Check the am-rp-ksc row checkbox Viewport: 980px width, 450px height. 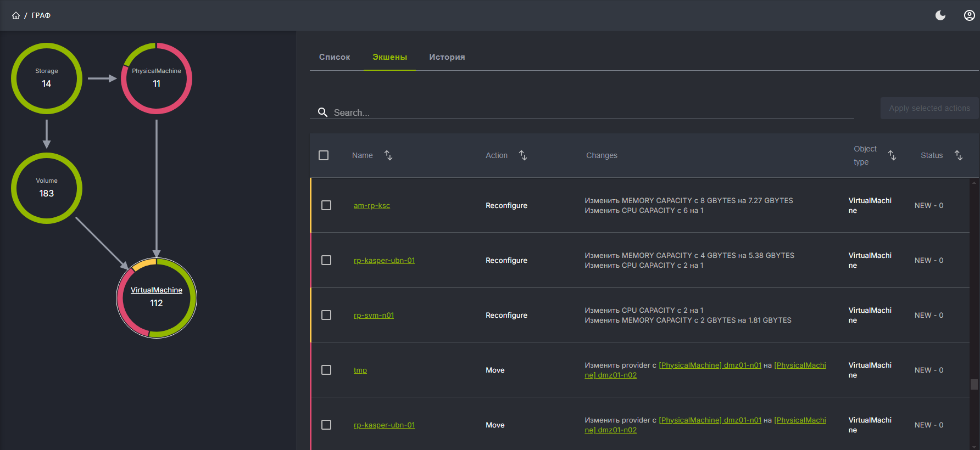coord(326,205)
